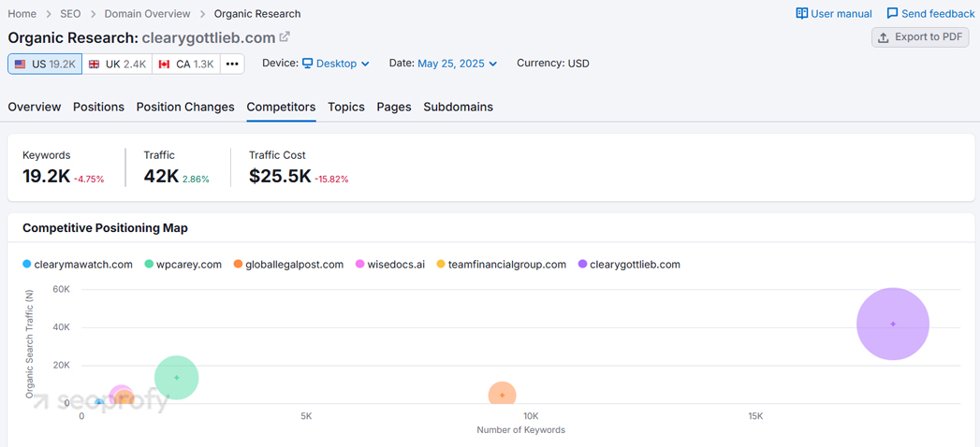
Task: Click the Currency: USD label
Action: pyautogui.click(x=552, y=63)
